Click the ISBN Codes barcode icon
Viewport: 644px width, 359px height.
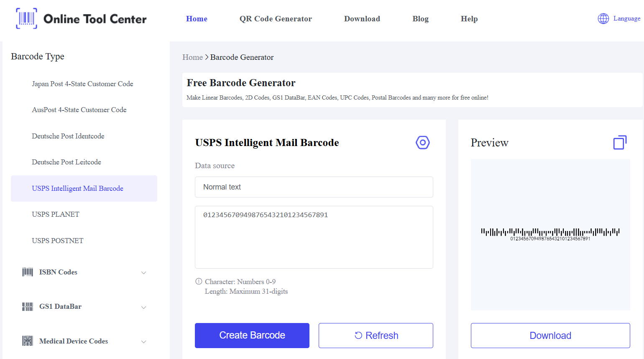click(x=28, y=272)
